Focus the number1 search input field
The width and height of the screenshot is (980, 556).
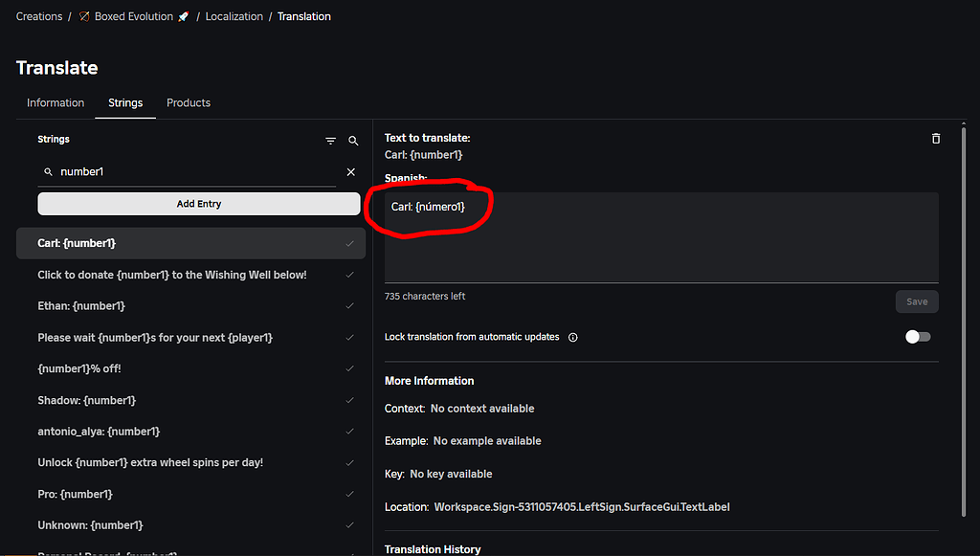pyautogui.click(x=191, y=171)
